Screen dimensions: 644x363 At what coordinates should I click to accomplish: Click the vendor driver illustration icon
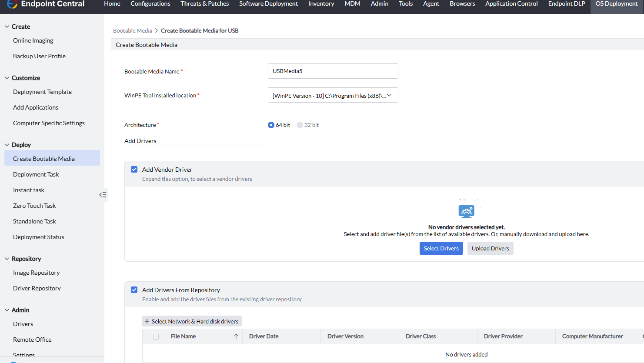pos(466,211)
